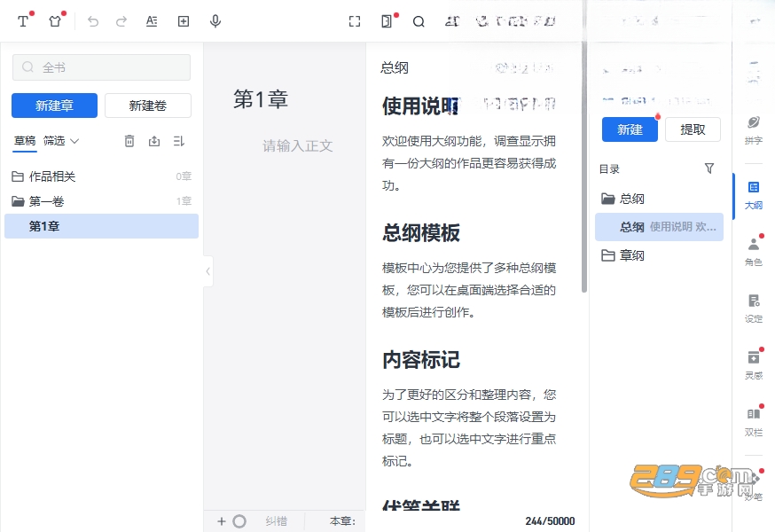Collapse the left sidebar panel arrow
This screenshot has height=532, width=775.
click(x=208, y=271)
